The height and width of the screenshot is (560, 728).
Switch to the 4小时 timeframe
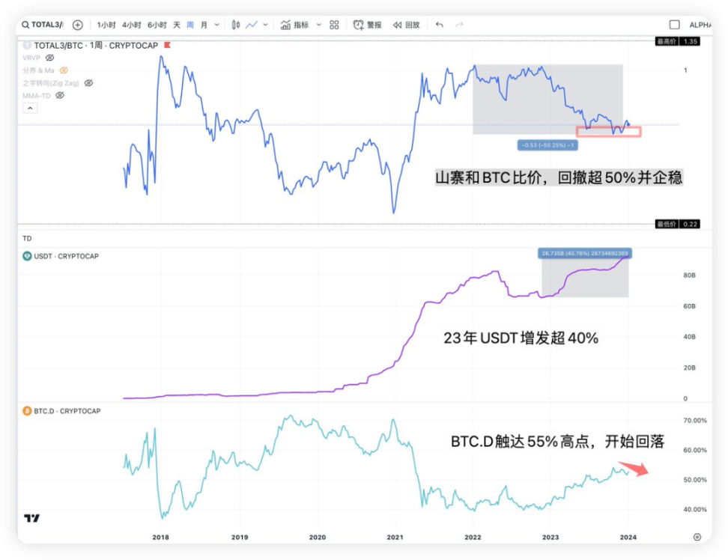(131, 25)
